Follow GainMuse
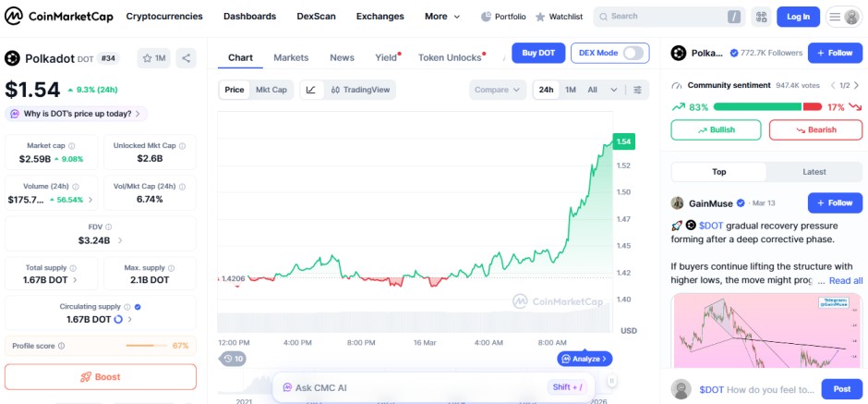Viewport: 868px width, 404px height. 835,203
